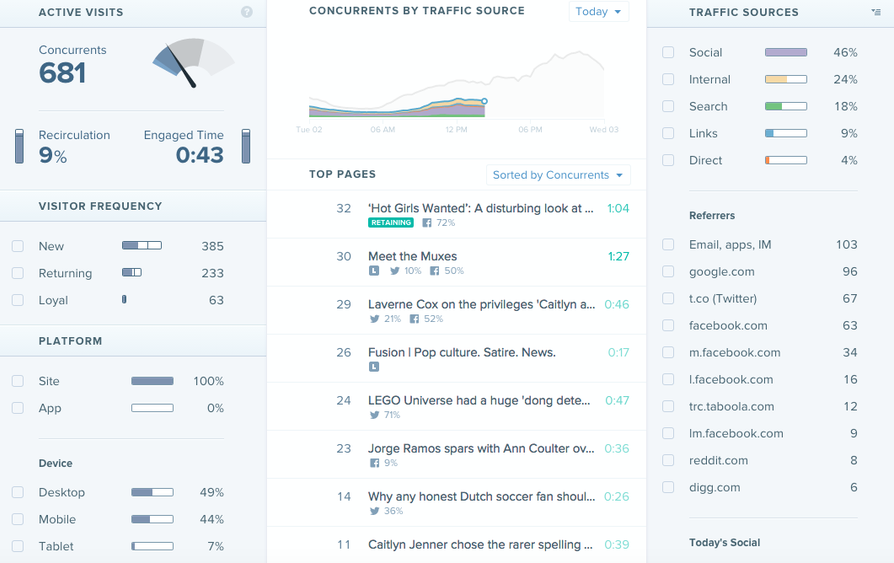This screenshot has height=563, width=894.
Task: Click the Recirculation vertical bar indicator
Action: coord(18,146)
